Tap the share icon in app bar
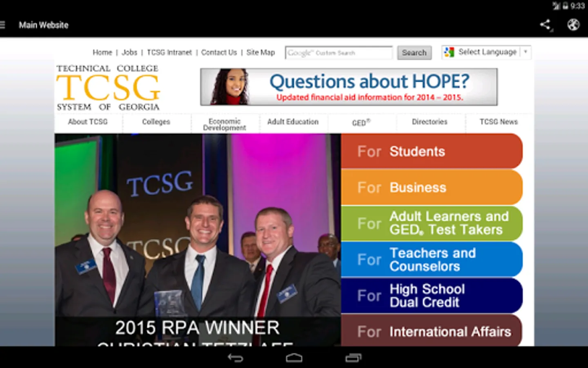 pyautogui.click(x=546, y=25)
